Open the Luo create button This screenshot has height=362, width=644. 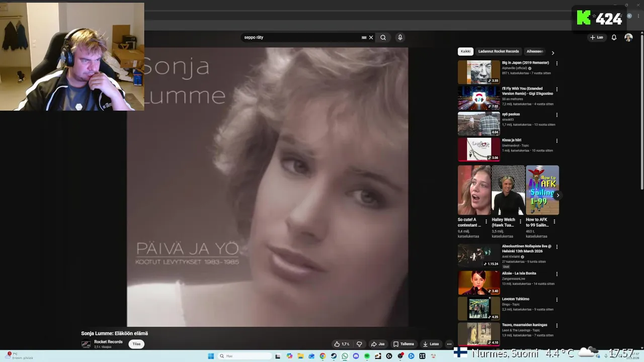coord(597,37)
